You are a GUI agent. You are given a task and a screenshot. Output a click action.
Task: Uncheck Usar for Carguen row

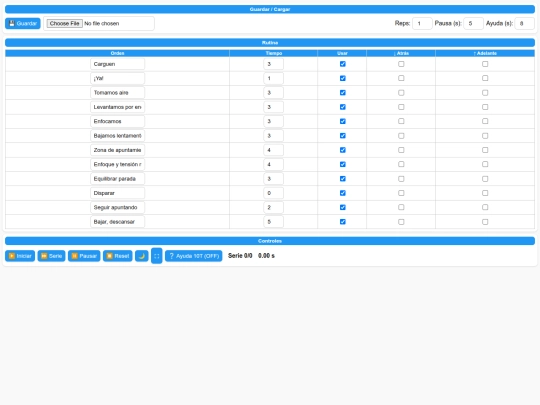pyautogui.click(x=343, y=64)
